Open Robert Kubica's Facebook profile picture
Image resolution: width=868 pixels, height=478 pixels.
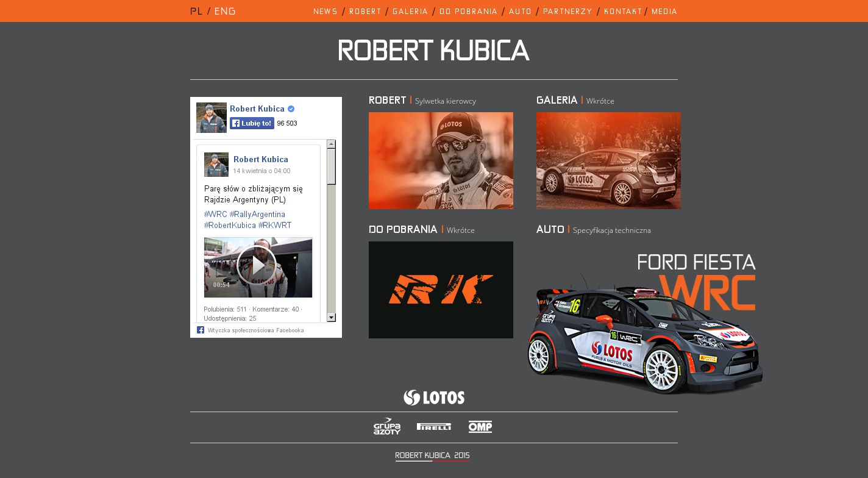[x=211, y=118]
